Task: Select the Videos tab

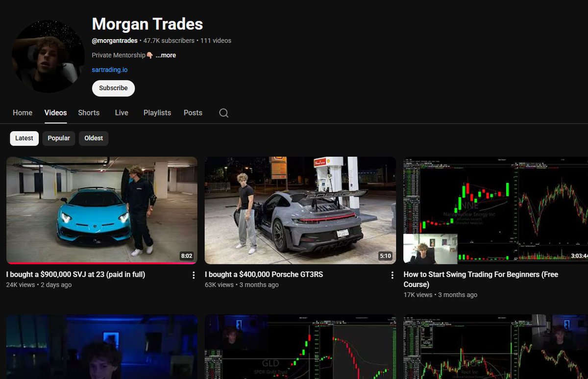Action: pos(55,113)
